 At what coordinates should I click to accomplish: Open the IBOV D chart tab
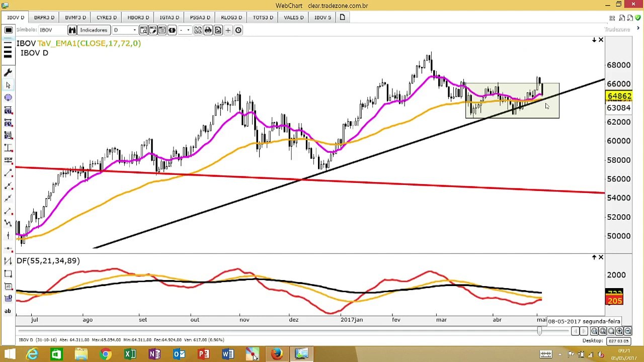click(16, 18)
